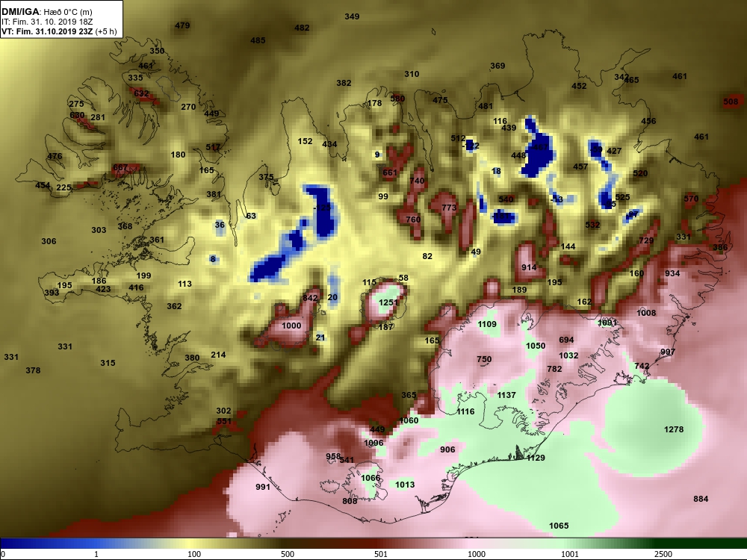The height and width of the screenshot is (560, 747).
Task: Select the map value '1032'
Action: [x=568, y=355]
